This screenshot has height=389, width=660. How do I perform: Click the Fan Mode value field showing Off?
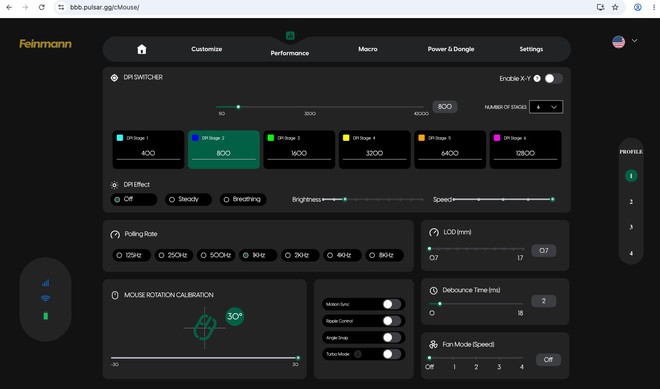pyautogui.click(x=548, y=360)
